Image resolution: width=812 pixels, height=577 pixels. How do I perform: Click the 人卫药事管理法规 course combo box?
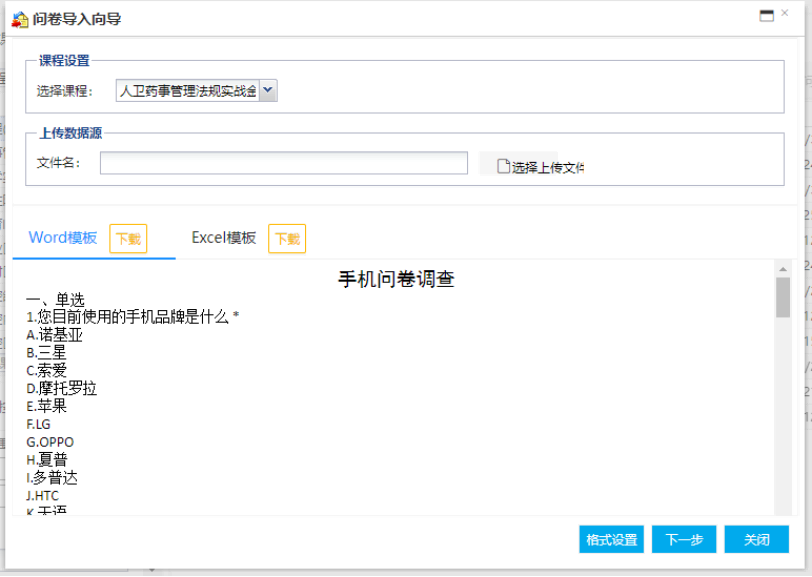coord(188,91)
